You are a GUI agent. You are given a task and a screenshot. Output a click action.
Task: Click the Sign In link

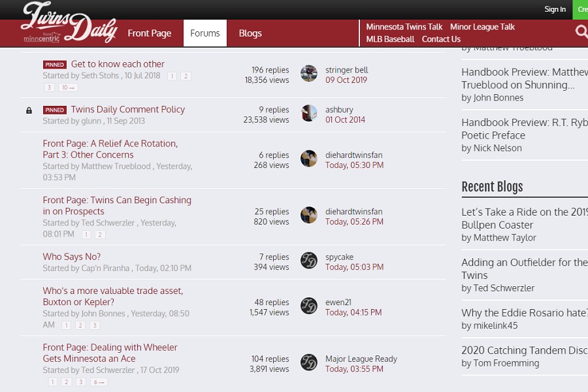pyautogui.click(x=555, y=9)
